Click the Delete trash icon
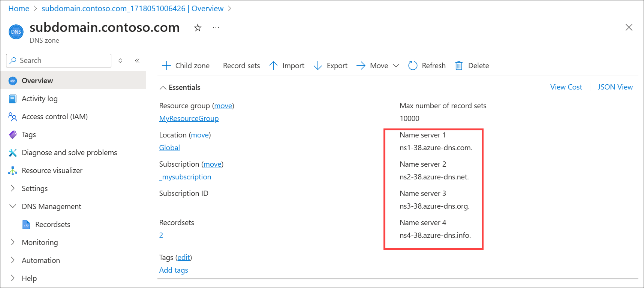This screenshot has width=644, height=288. coord(459,66)
